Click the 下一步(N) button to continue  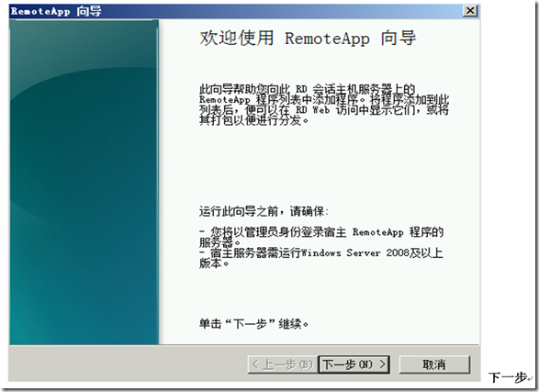click(x=354, y=364)
